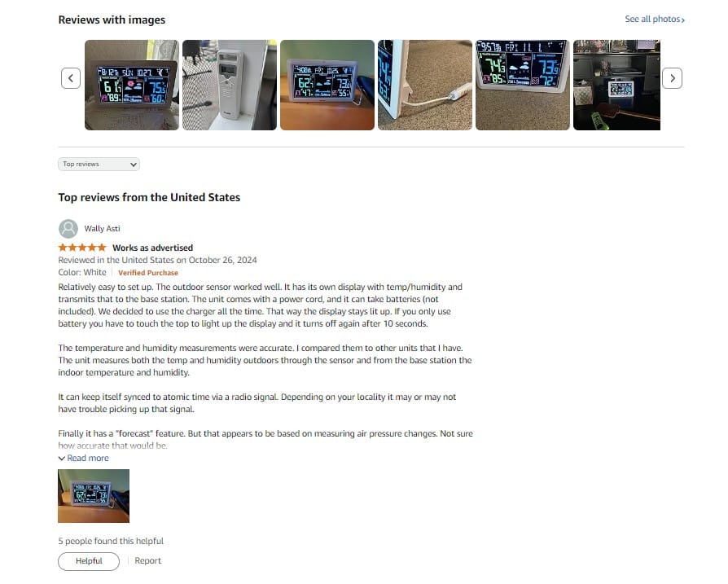Image resolution: width=728 pixels, height=584 pixels.
Task: Open the Works as advertised review title
Action: click(x=153, y=248)
